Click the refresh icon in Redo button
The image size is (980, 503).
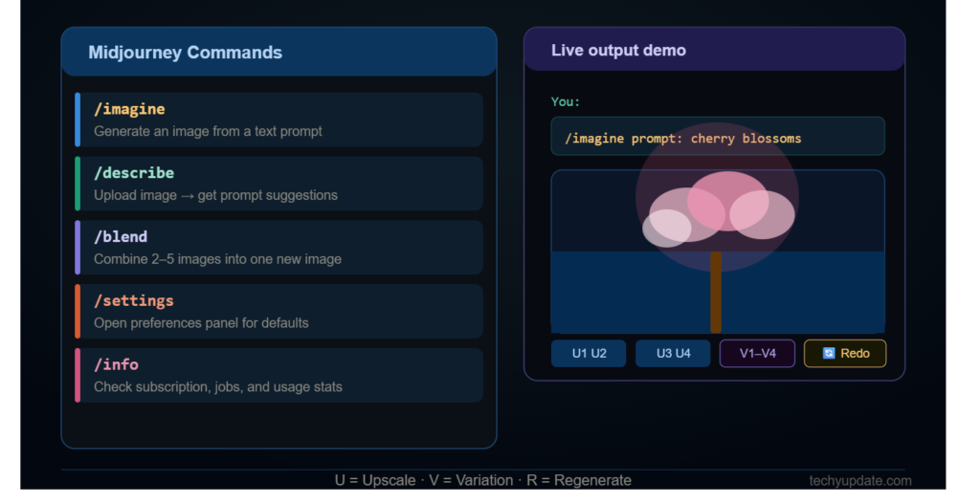(x=829, y=354)
